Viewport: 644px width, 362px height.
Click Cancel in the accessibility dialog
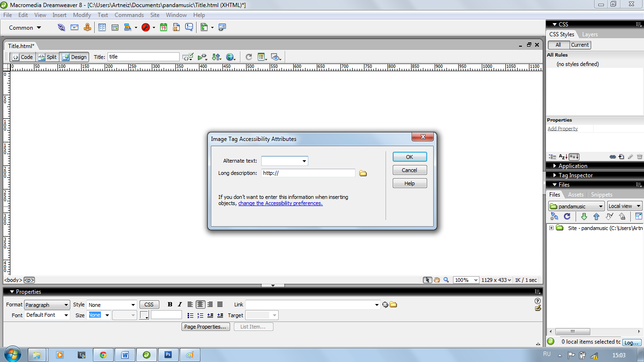pos(410,170)
